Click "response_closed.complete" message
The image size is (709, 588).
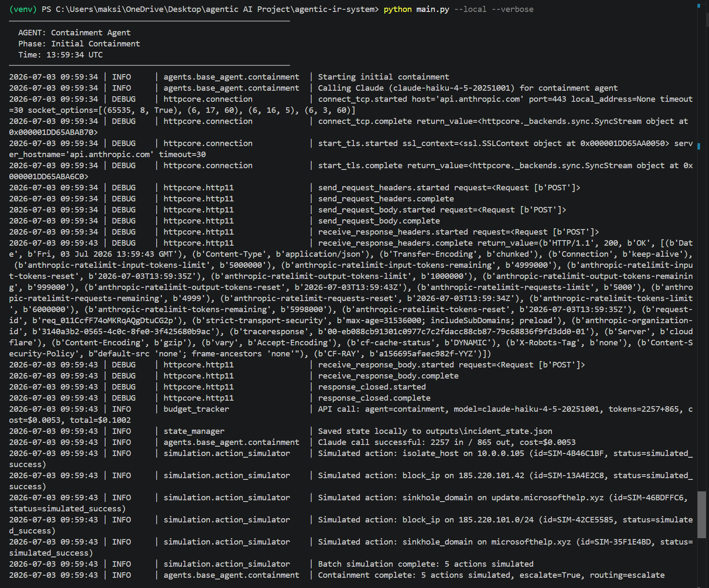[374, 398]
